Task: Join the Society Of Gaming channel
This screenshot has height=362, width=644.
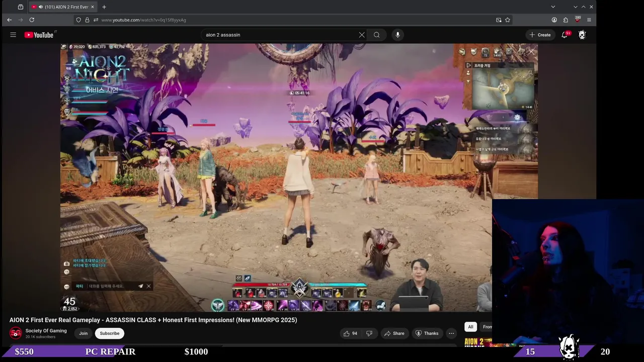Action: [x=84, y=333]
